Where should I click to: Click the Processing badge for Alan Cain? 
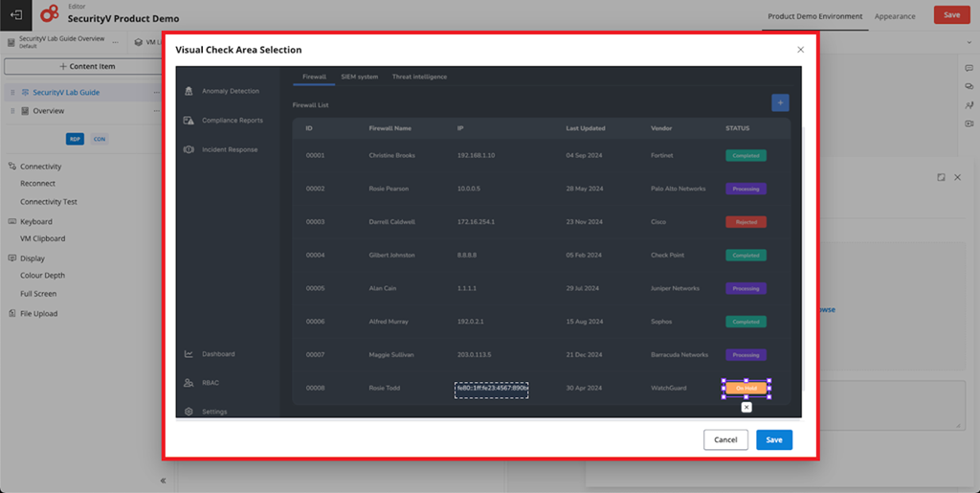pyautogui.click(x=746, y=289)
